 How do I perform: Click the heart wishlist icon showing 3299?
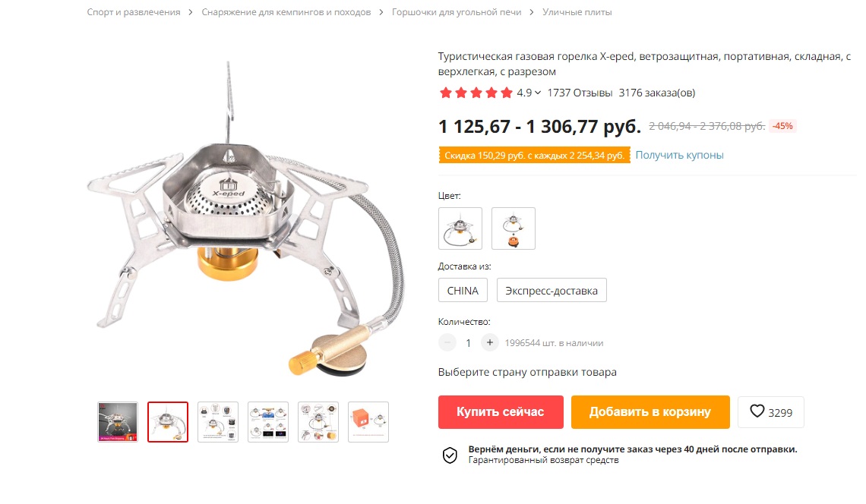point(757,411)
